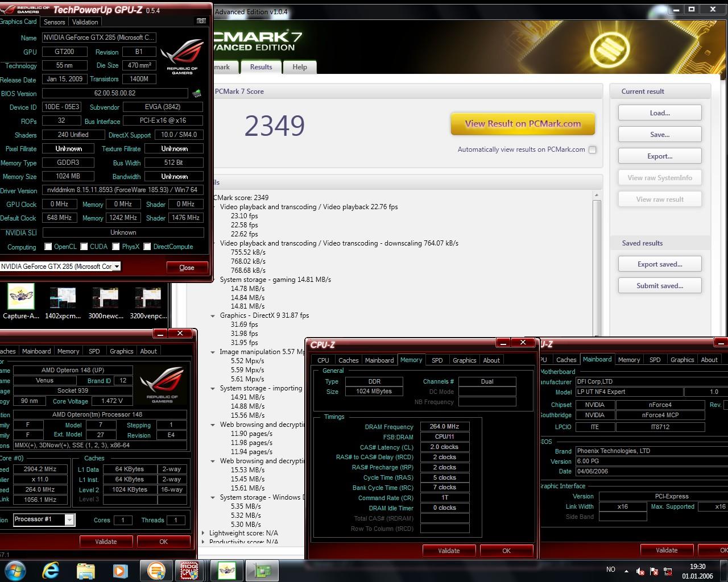728x582 pixels.
Task: Click the GPU-Z screenshot camera icon
Action: (x=201, y=21)
